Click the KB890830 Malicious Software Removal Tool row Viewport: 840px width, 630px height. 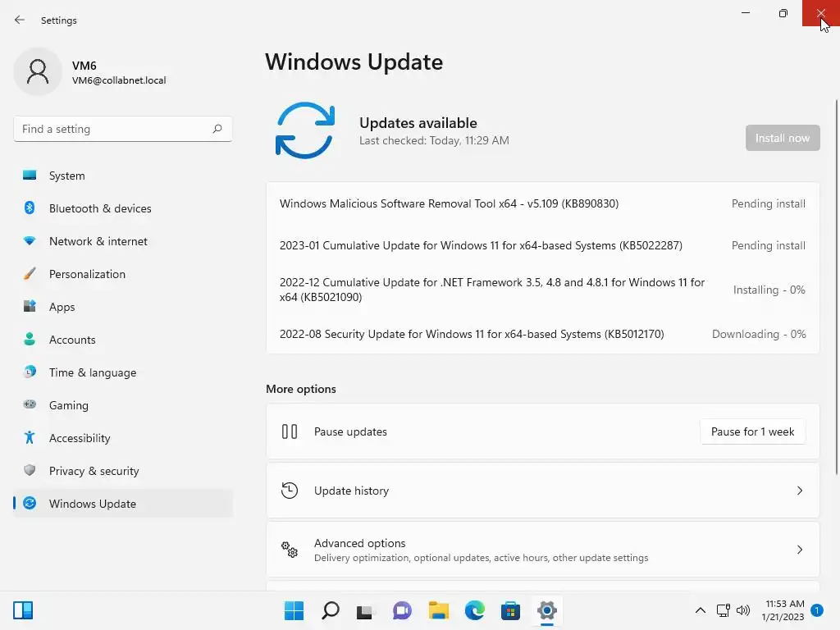[x=542, y=203]
